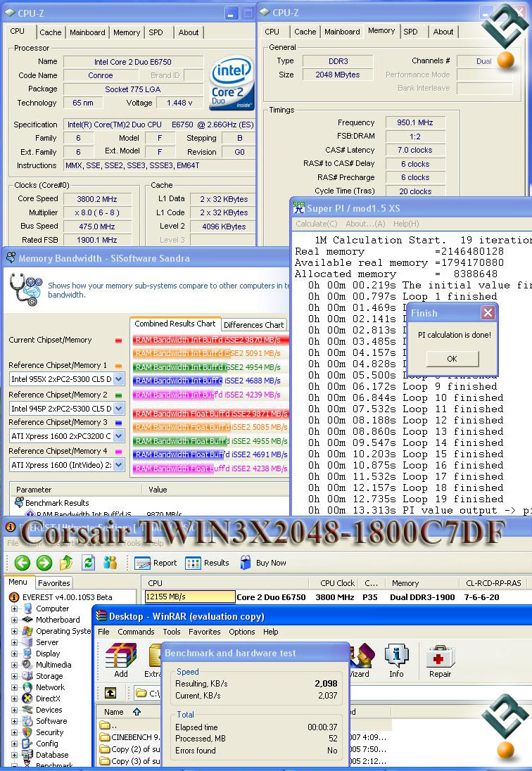Open SPD tab in right CPU-Z window
This screenshot has height=771, width=532.
pos(410,32)
